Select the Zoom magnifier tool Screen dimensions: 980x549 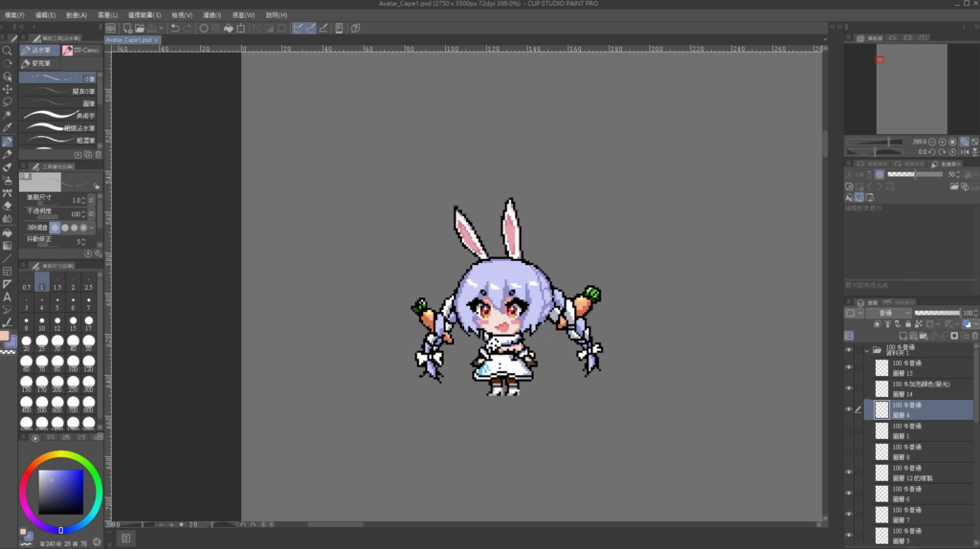pyautogui.click(x=8, y=51)
